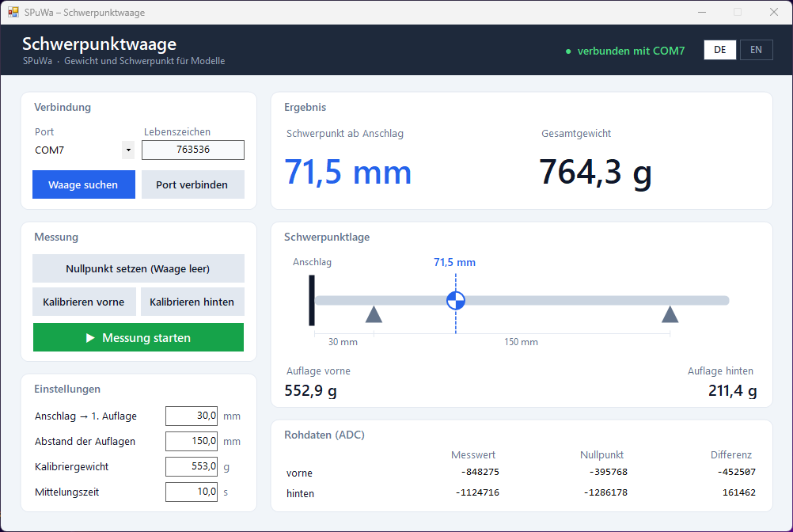The image size is (793, 532).
Task: Switch language to EN
Action: (756, 50)
